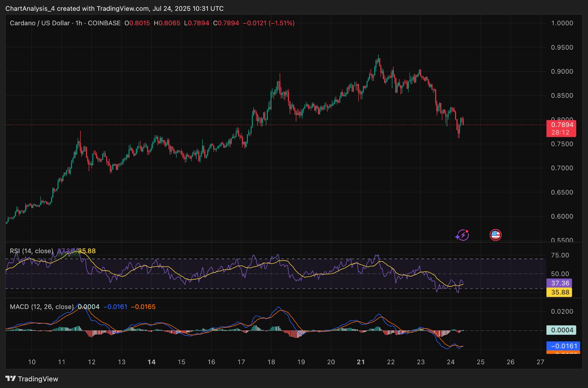Click the close value C0.7894

pyautogui.click(x=226, y=23)
